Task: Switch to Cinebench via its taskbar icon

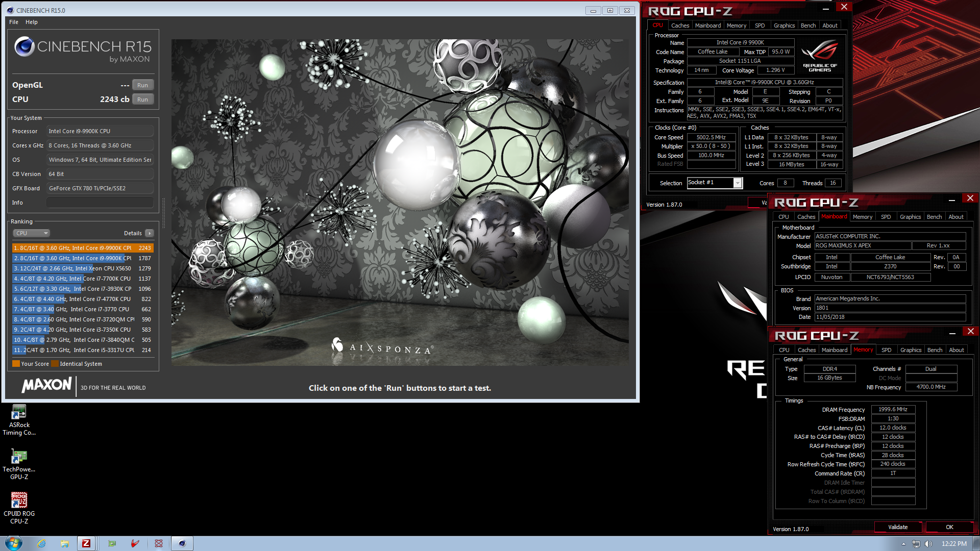Action: [x=182, y=543]
